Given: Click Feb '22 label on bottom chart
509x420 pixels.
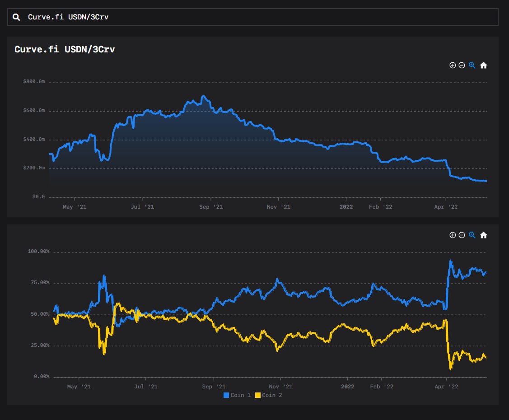Looking at the screenshot, I should click(382, 387).
